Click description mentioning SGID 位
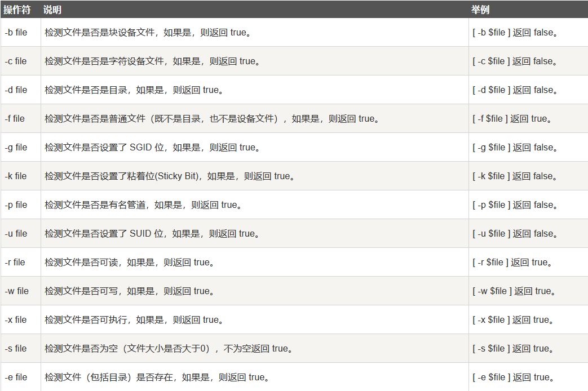 click(x=152, y=147)
